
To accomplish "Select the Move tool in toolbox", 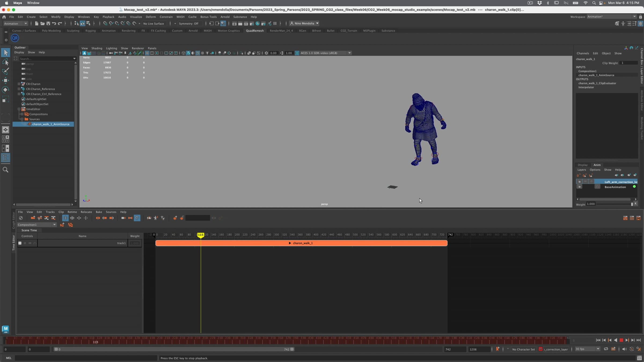I will click(5, 80).
